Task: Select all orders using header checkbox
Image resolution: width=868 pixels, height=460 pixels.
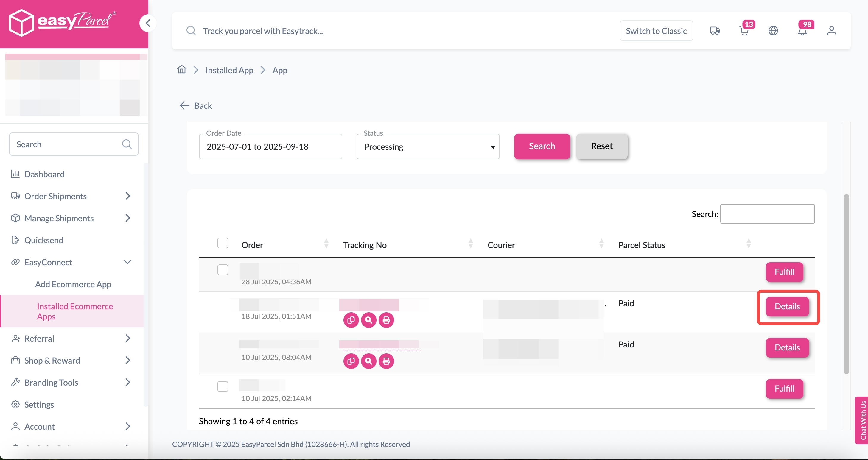Action: [223, 242]
